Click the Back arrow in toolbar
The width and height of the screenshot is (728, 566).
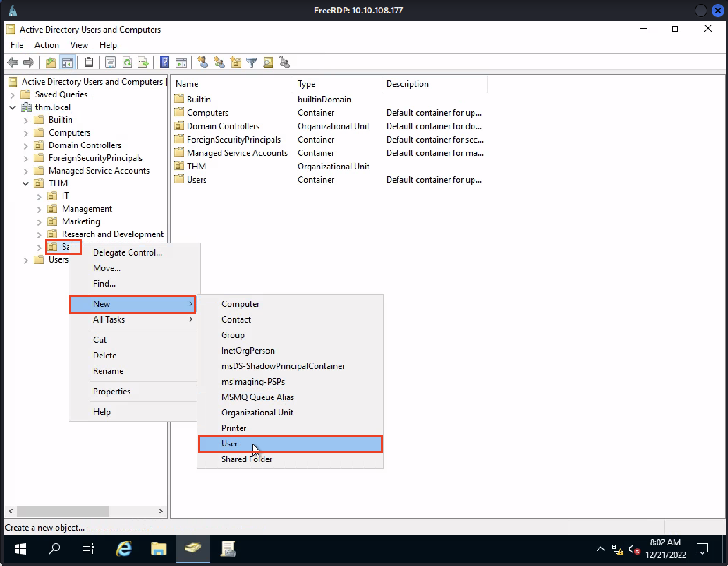point(13,62)
